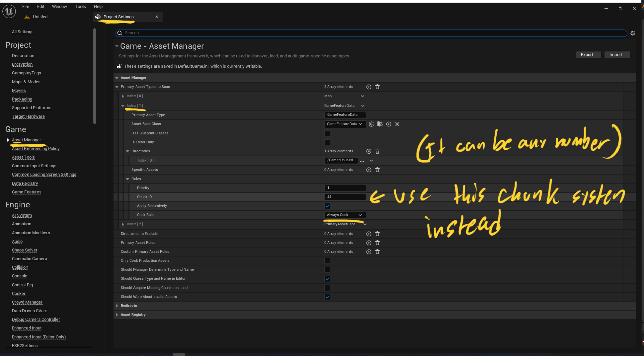Disable Apply Recursively checkbox
644x356 pixels.
tap(327, 206)
